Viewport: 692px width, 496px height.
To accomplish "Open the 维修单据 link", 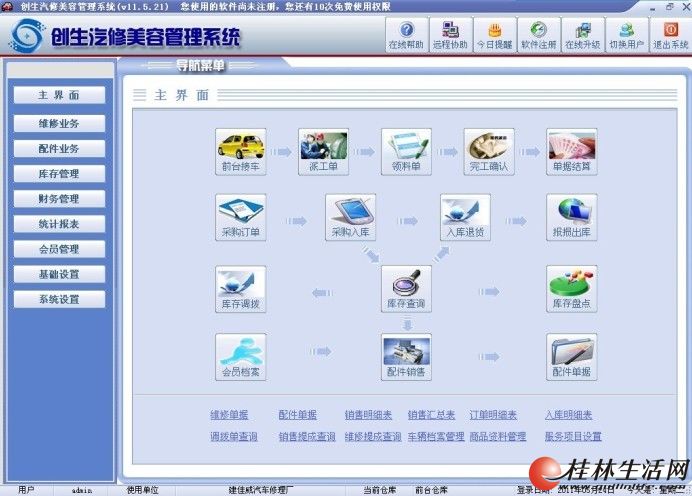I will tap(229, 415).
